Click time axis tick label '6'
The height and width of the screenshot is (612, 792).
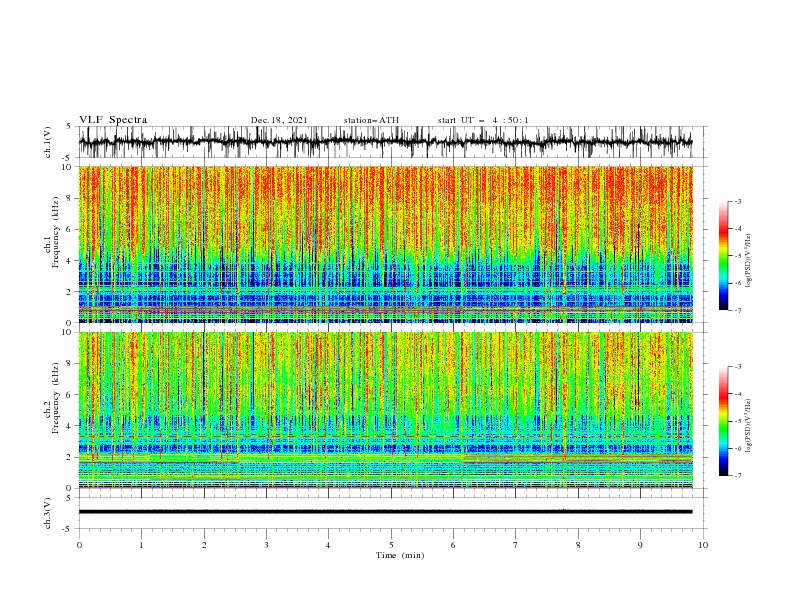point(453,545)
